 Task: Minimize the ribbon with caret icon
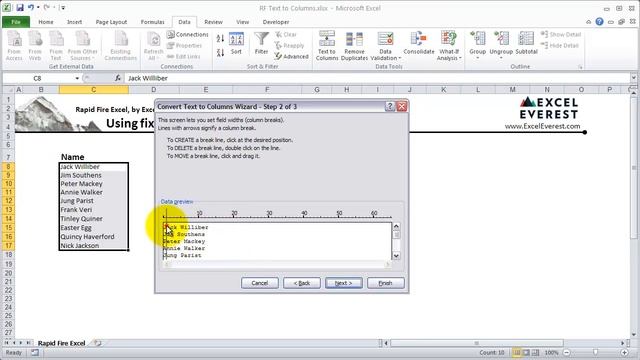tap(589, 22)
